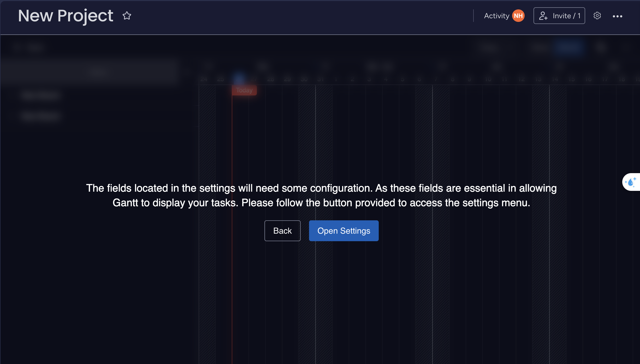Select the Activity icon area in the header

(x=497, y=15)
